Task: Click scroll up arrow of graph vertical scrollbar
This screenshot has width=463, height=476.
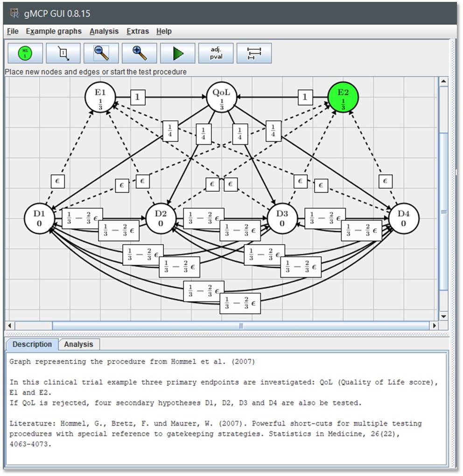Action: (443, 81)
